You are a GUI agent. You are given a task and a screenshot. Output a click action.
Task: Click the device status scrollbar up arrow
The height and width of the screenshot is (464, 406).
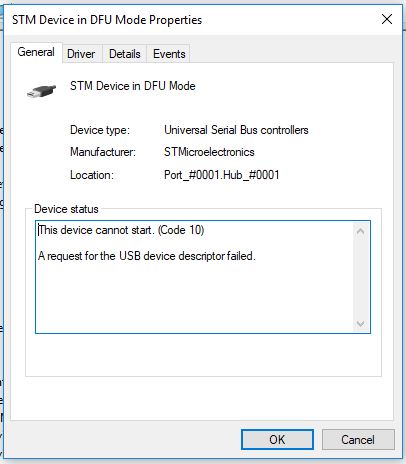point(360,231)
